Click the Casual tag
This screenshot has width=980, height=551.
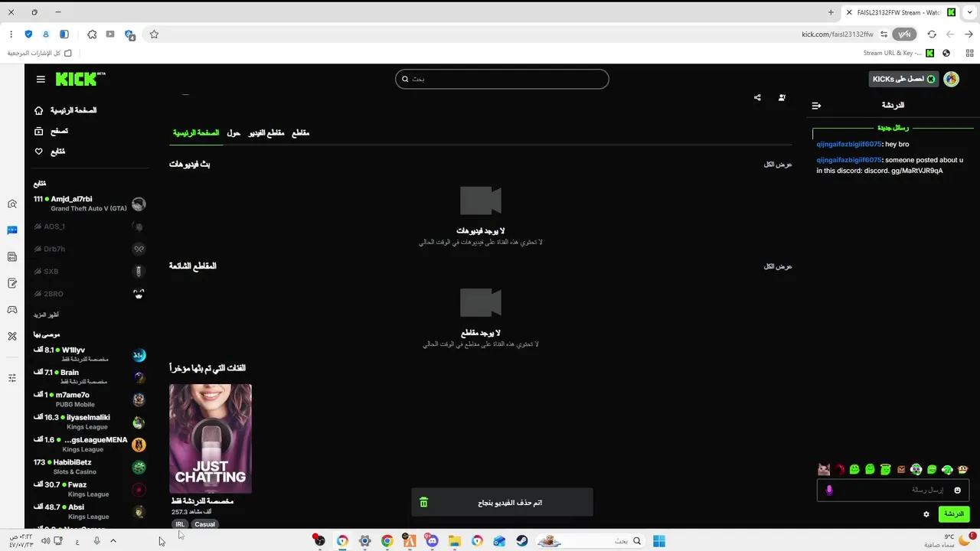204,524
